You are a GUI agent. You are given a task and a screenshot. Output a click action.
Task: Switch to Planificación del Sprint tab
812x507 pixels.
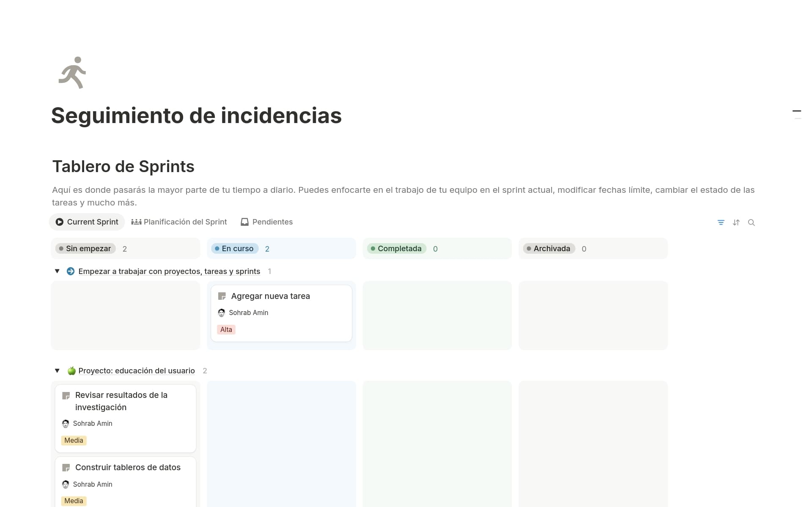click(179, 222)
